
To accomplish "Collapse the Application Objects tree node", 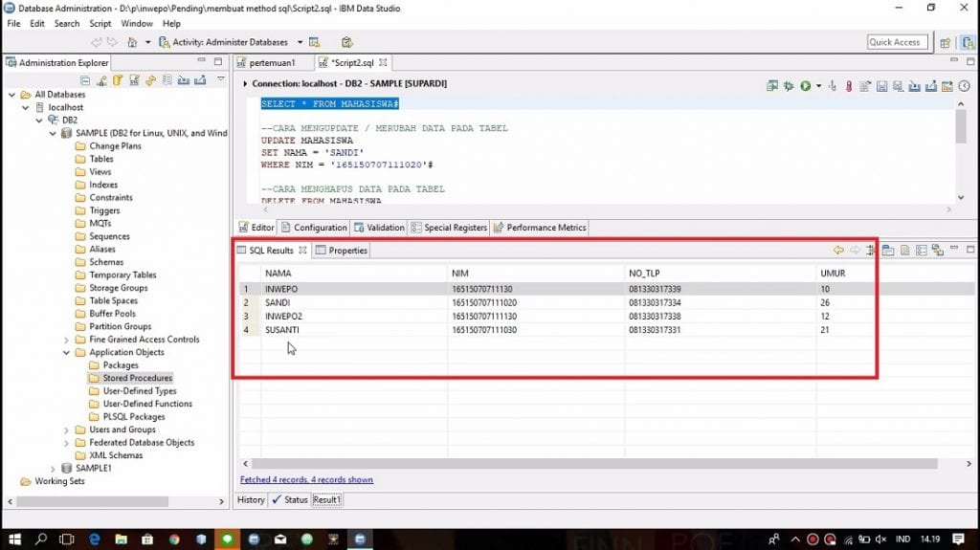I will [67, 352].
